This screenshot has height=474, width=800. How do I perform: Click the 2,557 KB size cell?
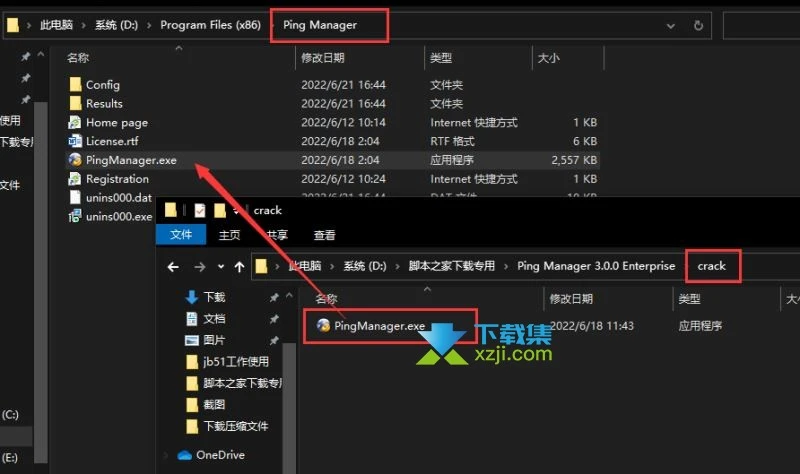pos(574,160)
